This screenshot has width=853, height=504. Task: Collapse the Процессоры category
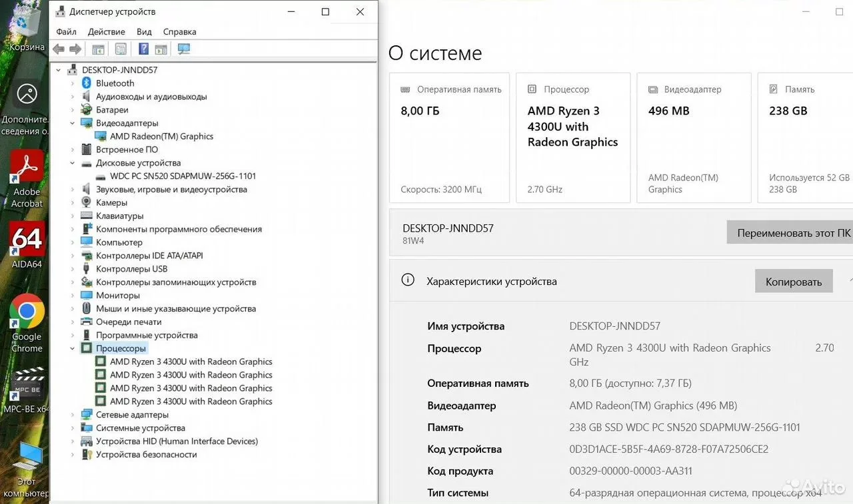pos(73,348)
